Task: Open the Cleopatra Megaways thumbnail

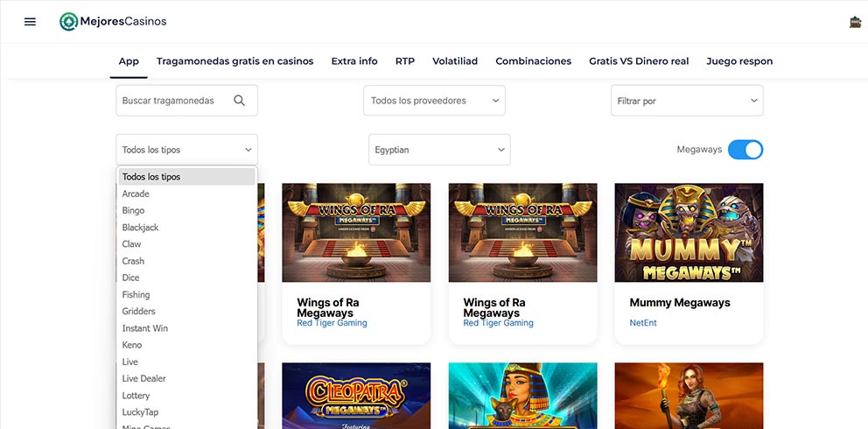Action: pyautogui.click(x=356, y=396)
